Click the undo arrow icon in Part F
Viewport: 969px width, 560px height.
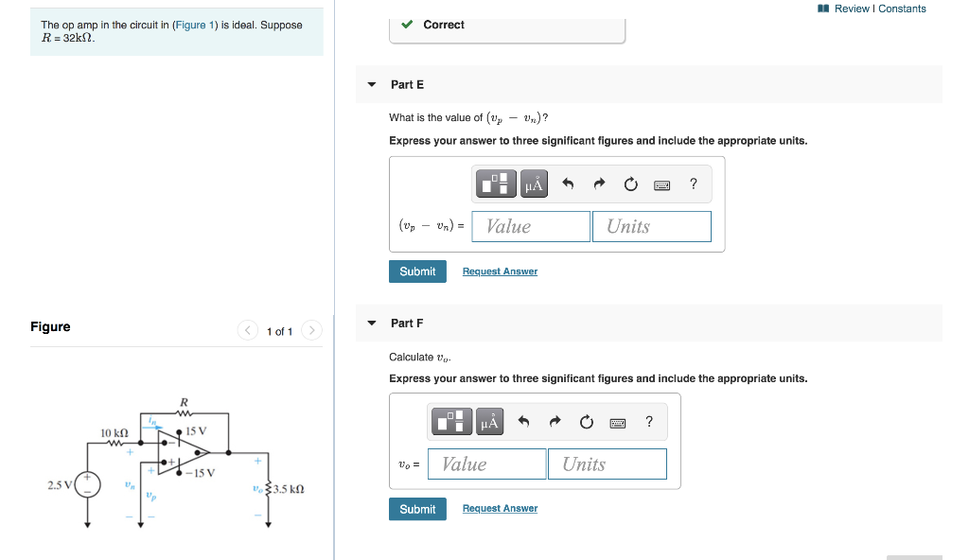click(x=522, y=421)
